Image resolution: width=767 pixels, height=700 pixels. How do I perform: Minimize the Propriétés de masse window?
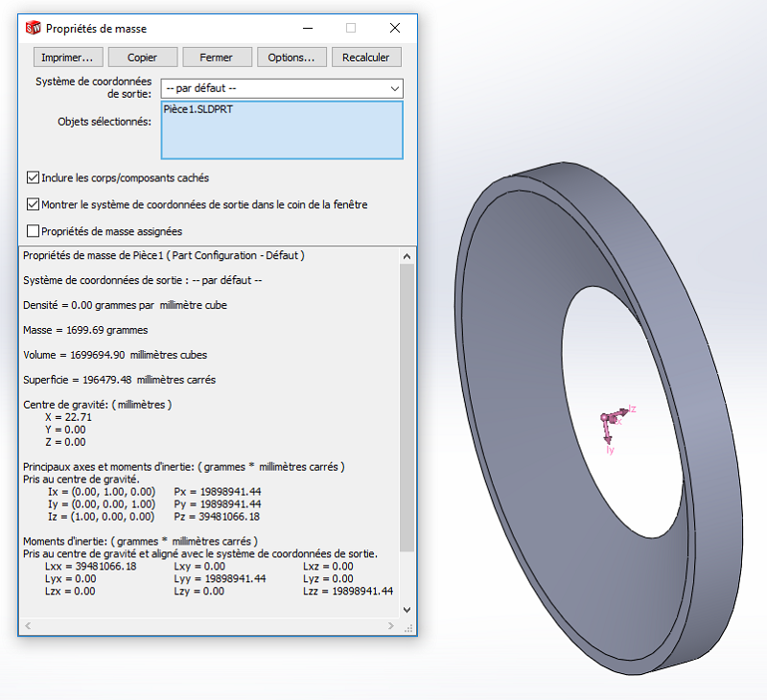coord(308,29)
